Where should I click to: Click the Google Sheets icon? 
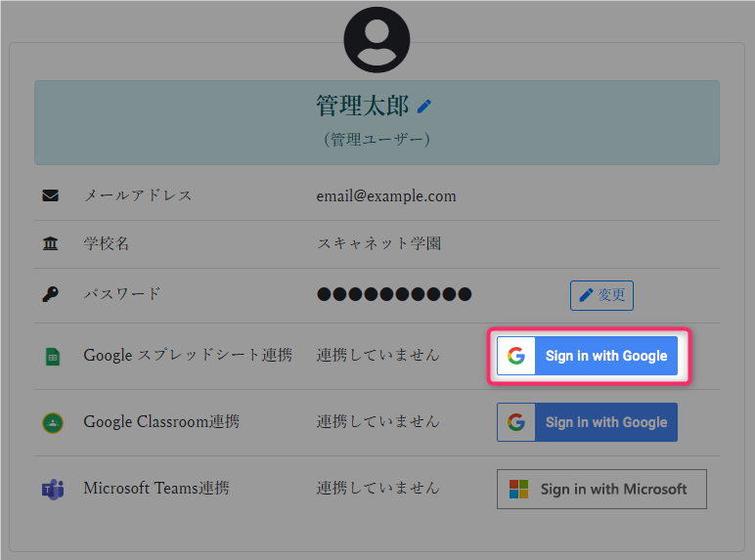[53, 357]
